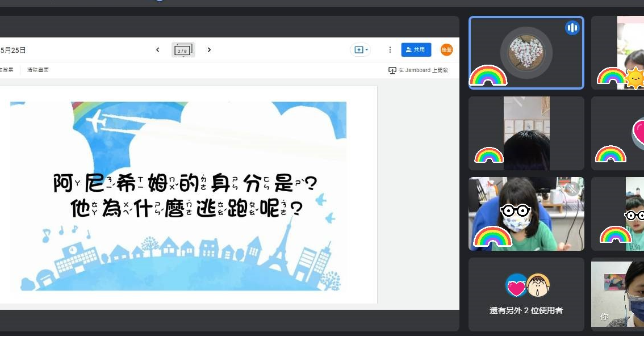Image resolution: width=644 pixels, height=337 pixels.
Task: Click the Eiffel Tower in slide image
Action: pos(282,247)
